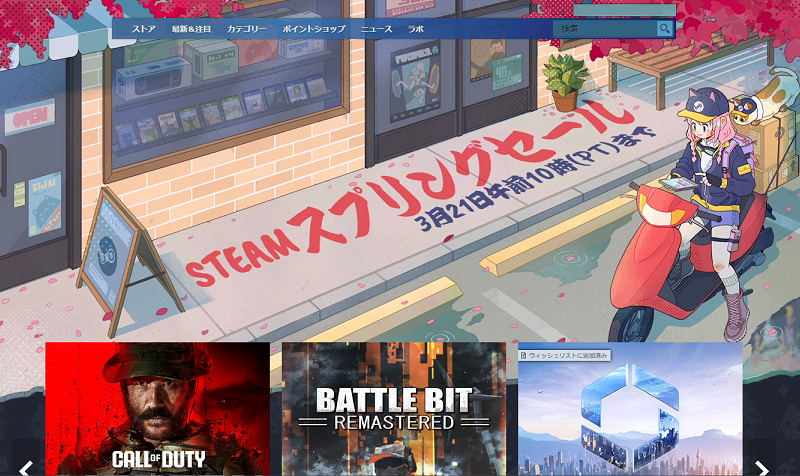Viewport: 800px width, 476px height.
Task: Expand the カテゴリー menu
Action: (x=246, y=29)
